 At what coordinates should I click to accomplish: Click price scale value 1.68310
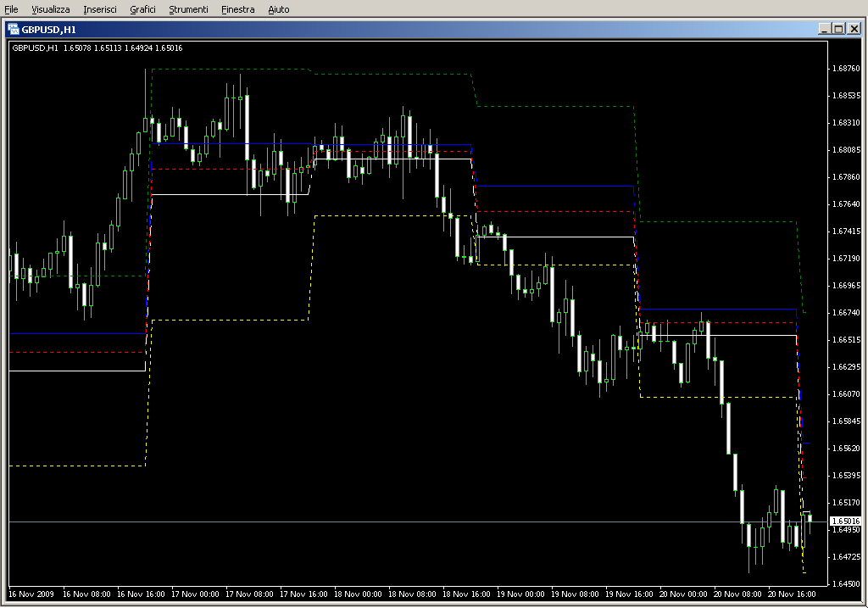point(846,123)
